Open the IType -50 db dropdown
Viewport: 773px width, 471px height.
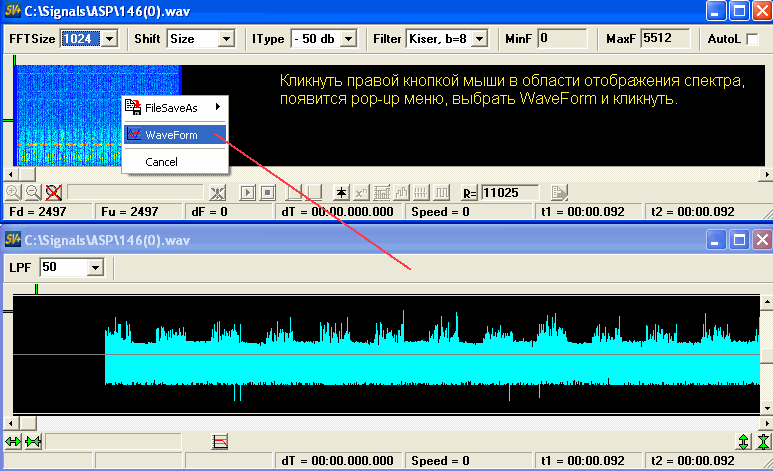coord(348,38)
